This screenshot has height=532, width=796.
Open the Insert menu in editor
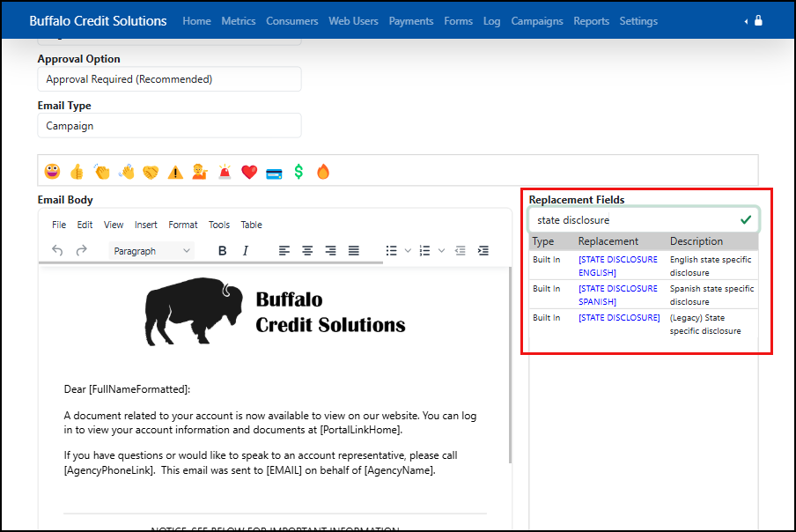coord(145,225)
